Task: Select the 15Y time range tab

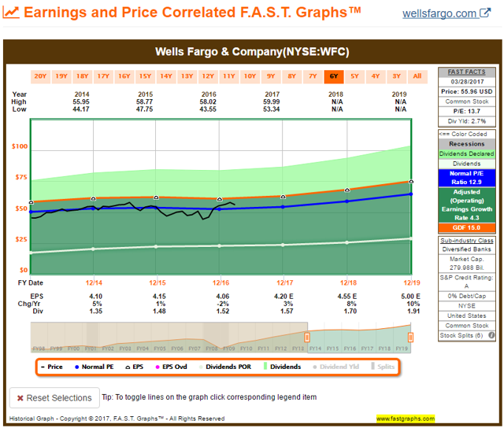Action: (x=145, y=76)
